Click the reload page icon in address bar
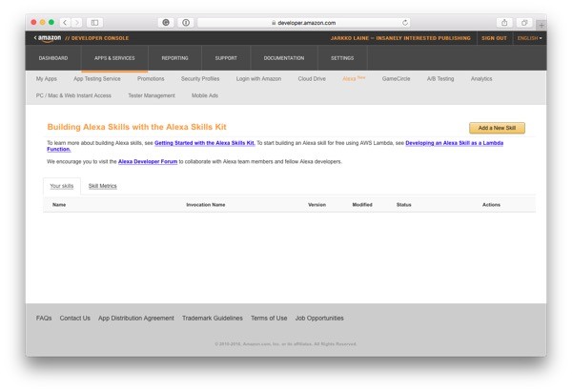The image size is (572, 392). 405,23
